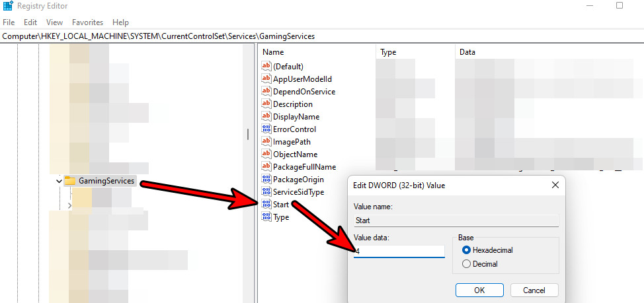Maximize the Registry Editor window

point(620,6)
